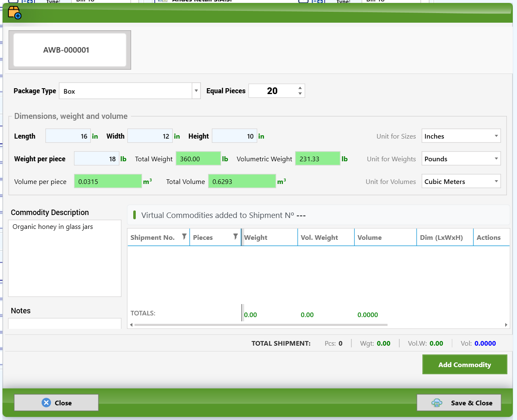Click the Close button at bottom left
This screenshot has height=420, width=517.
[x=56, y=403]
